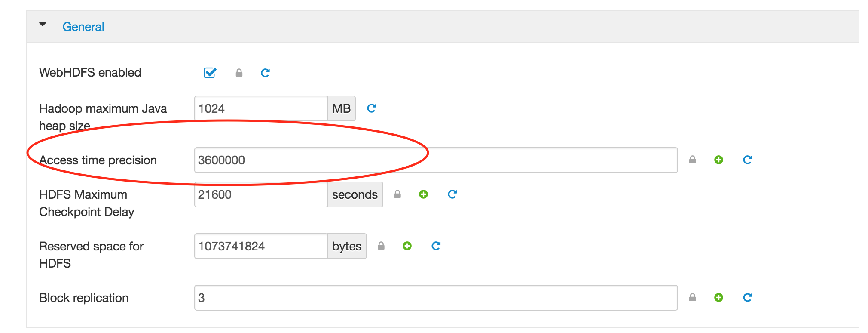Click the lock icon for HDFS Maximum Checkpoint Delay
This screenshot has width=868, height=333.
397,194
